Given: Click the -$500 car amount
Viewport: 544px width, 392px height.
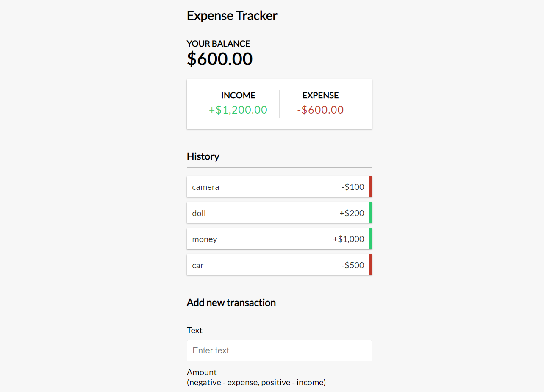Looking at the screenshot, I should point(353,265).
